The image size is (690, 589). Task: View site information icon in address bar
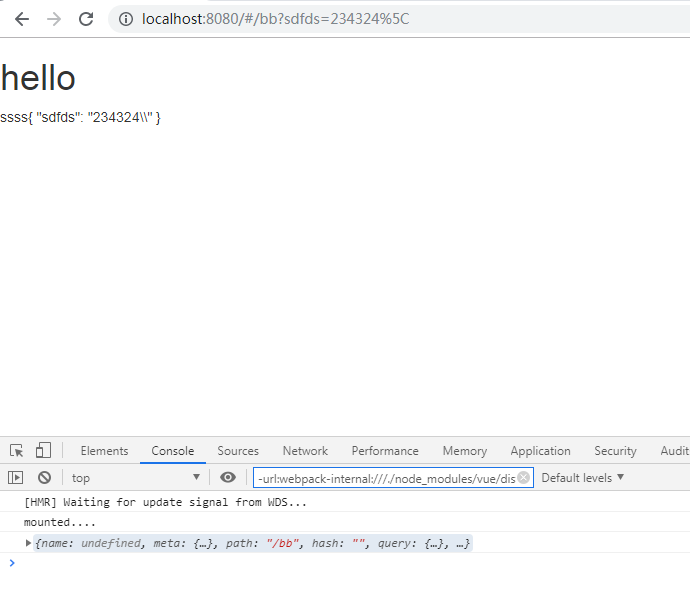click(x=126, y=19)
